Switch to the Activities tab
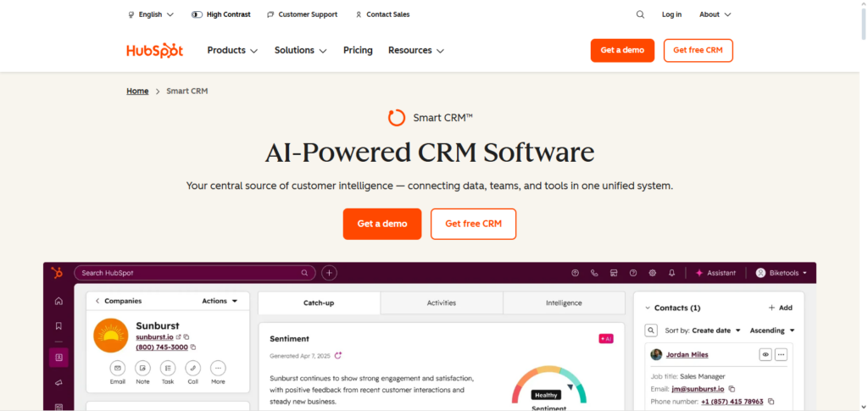This screenshot has width=868, height=411. click(441, 303)
